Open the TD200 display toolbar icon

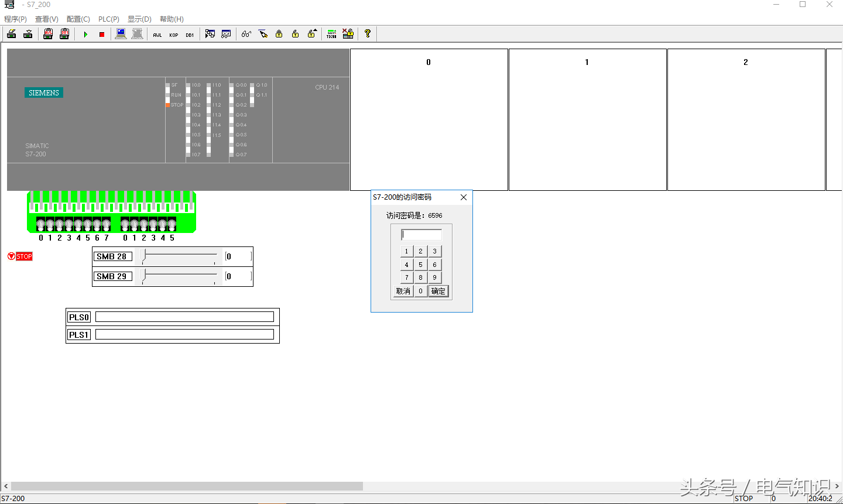(x=331, y=34)
